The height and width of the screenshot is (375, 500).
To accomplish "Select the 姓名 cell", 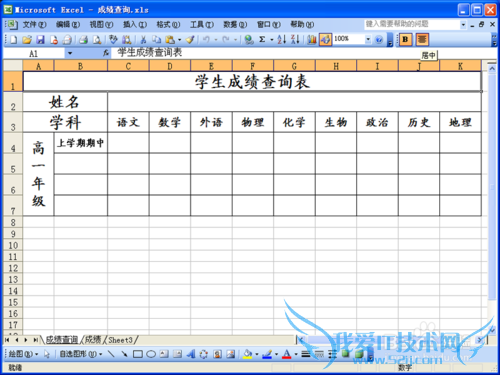I will tap(65, 102).
